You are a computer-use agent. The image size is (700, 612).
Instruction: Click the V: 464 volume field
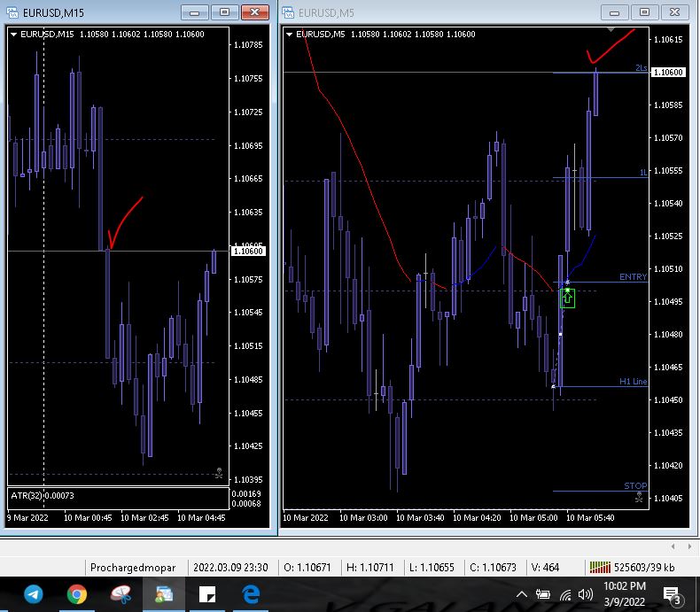click(x=545, y=568)
